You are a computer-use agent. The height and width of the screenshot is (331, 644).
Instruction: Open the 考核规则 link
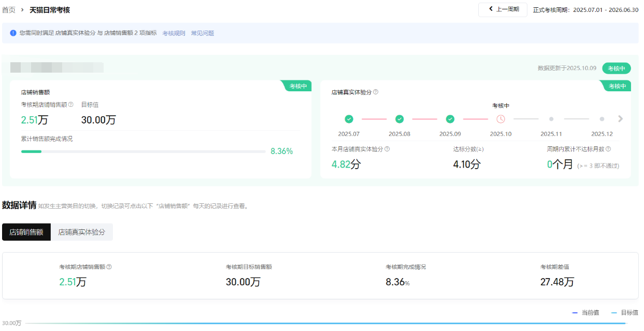(x=174, y=33)
